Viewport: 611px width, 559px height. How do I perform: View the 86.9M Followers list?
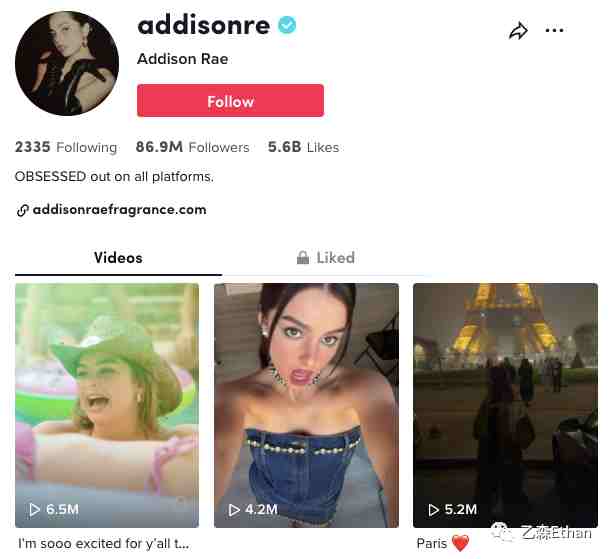[192, 147]
